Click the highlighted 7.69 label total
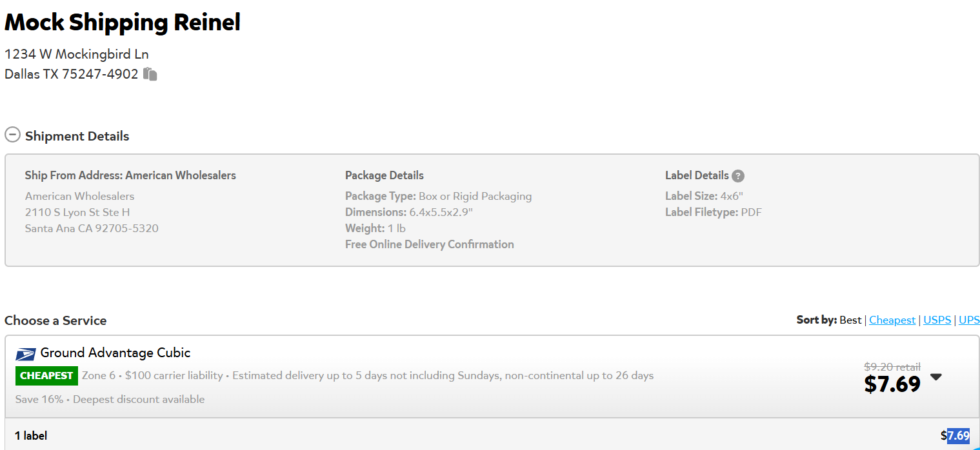This screenshot has height=450, width=980. [x=958, y=435]
